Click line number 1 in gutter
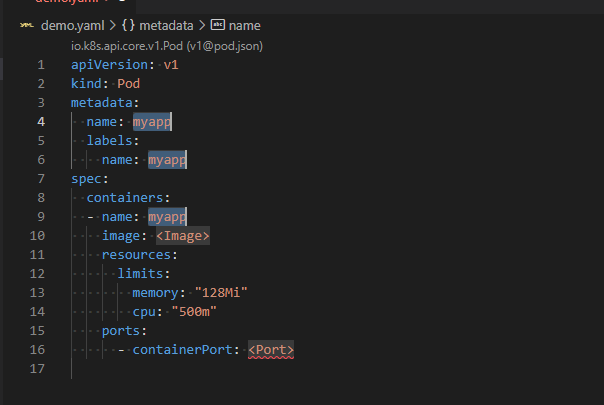 click(x=41, y=65)
